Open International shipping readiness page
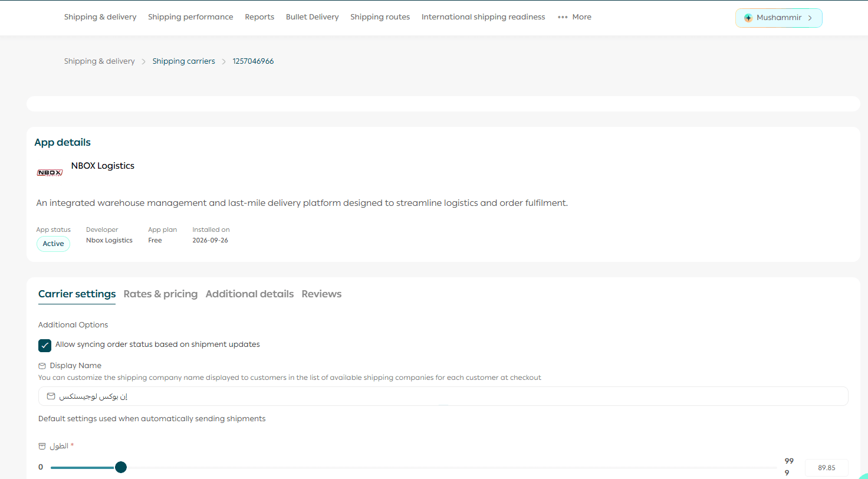Viewport: 868px width, 479px height. click(484, 17)
